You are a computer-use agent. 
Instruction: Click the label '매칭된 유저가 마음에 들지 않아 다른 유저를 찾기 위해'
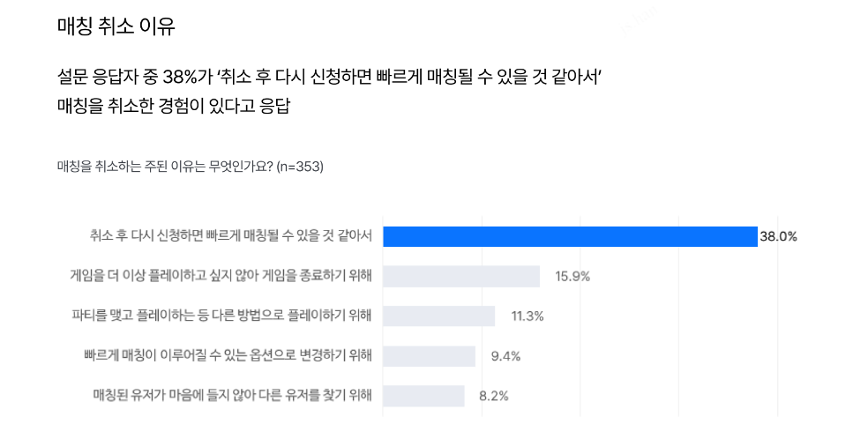232,395
